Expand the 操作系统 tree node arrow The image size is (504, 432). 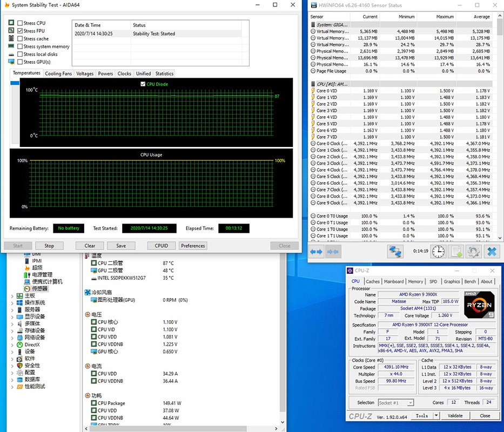(x=12, y=303)
